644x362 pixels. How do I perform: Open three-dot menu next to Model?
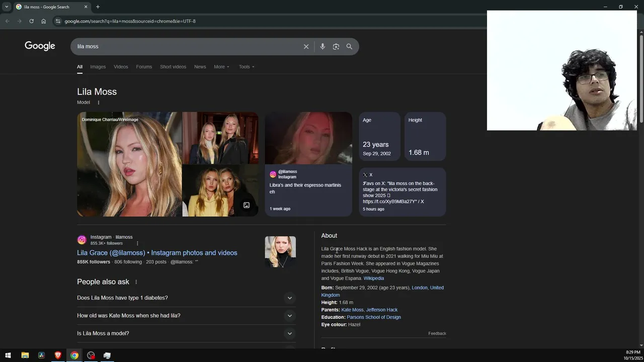tap(99, 103)
